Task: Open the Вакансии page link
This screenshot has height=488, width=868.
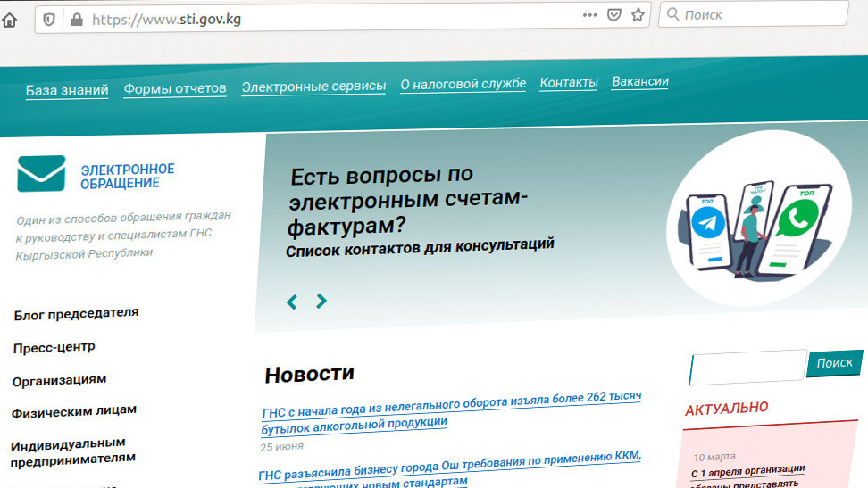Action: point(640,81)
